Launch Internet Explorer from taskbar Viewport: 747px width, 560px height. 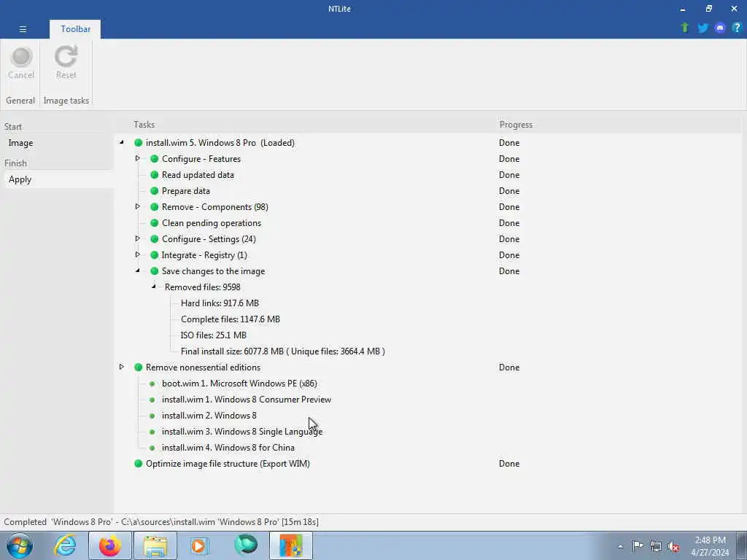65,545
